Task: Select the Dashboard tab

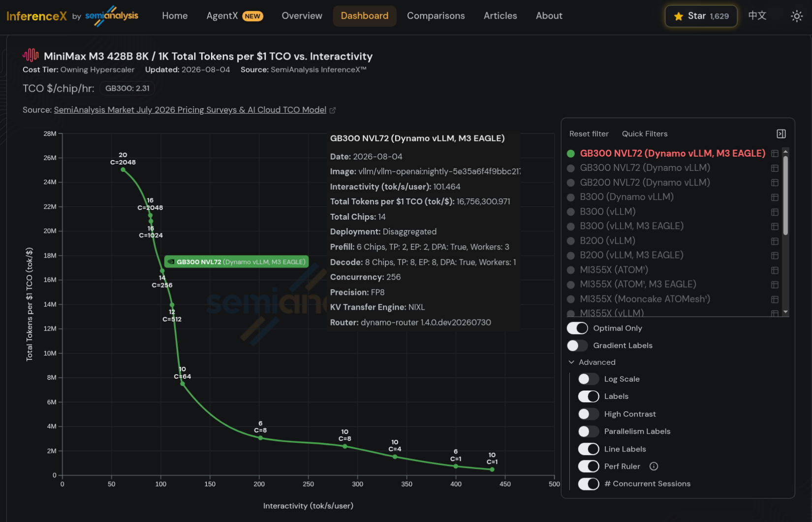Action: [x=365, y=16]
